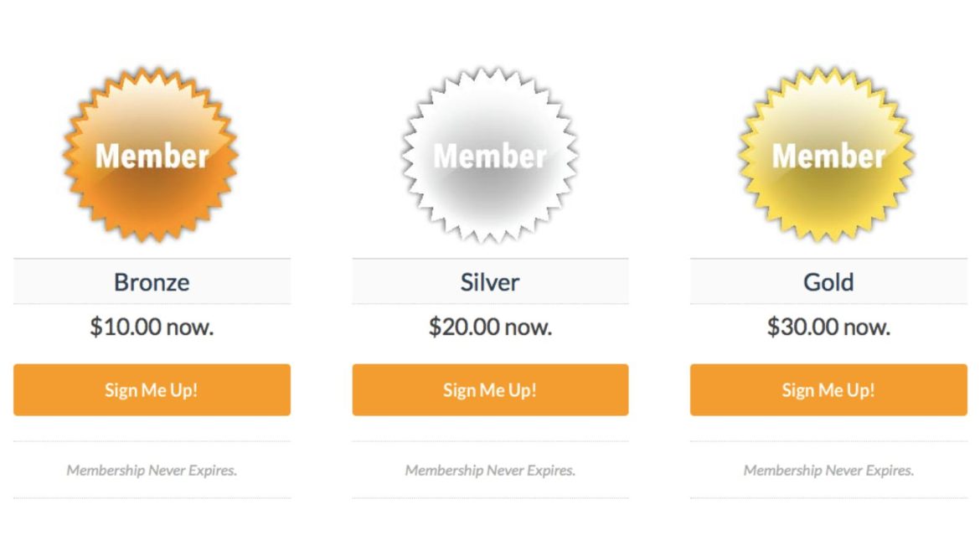This screenshot has width=980, height=551.
Task: Select the Bronze tier header
Action: click(151, 282)
